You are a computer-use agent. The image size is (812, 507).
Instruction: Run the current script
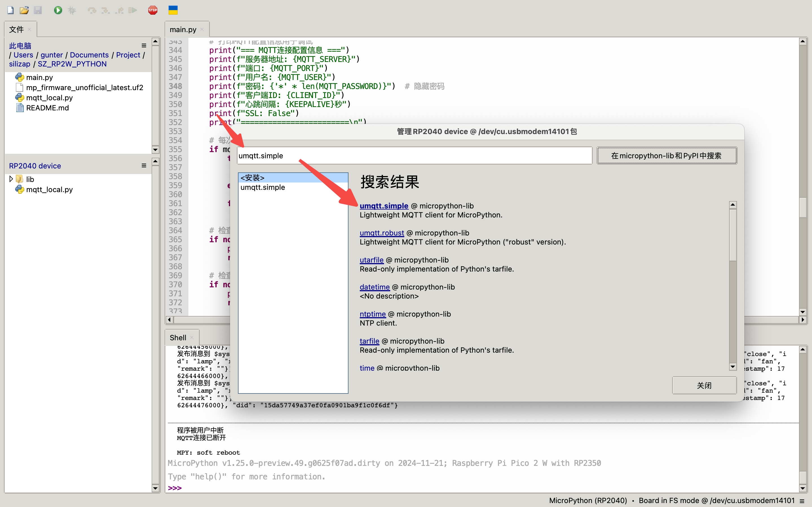(x=58, y=10)
